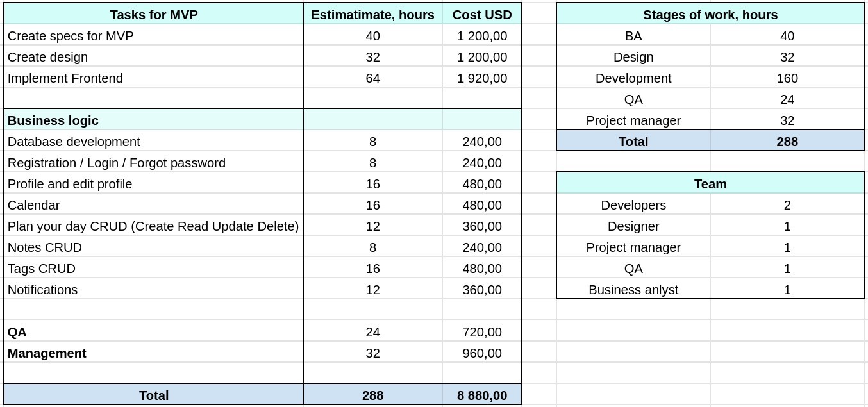Click the Management cost '960,00' cell
This screenshot has height=407, width=868.
coord(482,353)
